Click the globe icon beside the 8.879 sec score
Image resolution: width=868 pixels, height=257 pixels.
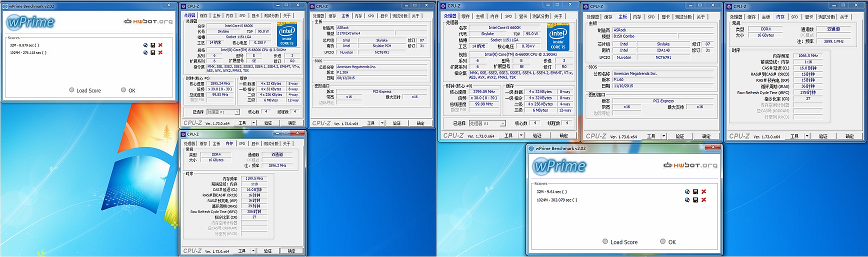coord(145,45)
